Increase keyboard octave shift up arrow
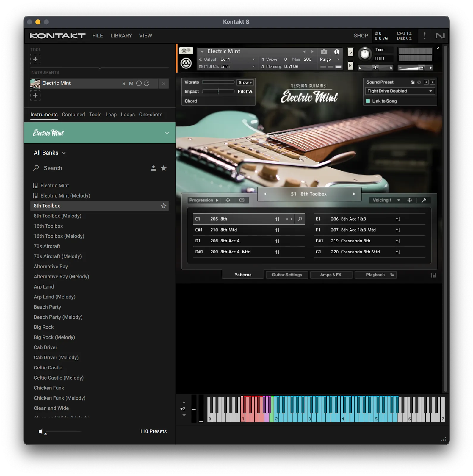 (x=184, y=402)
